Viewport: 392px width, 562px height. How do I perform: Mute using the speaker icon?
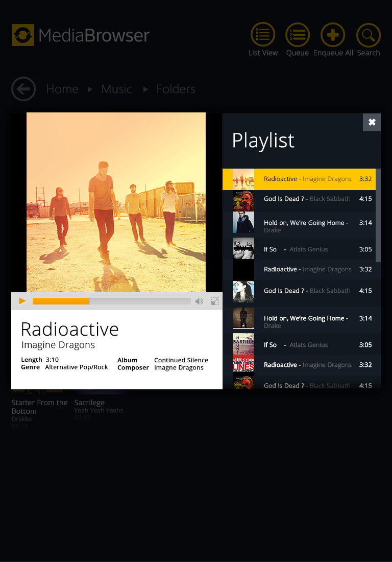[x=200, y=301]
